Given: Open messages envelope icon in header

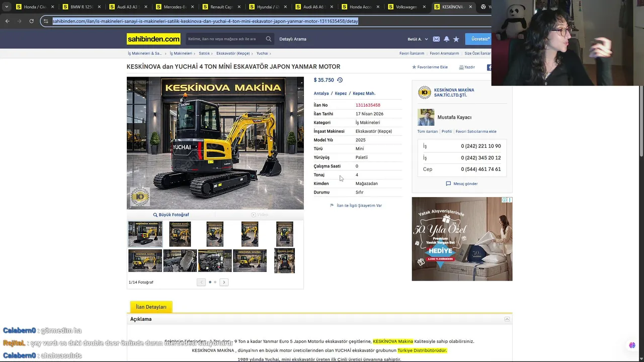Looking at the screenshot, I should pos(436,39).
